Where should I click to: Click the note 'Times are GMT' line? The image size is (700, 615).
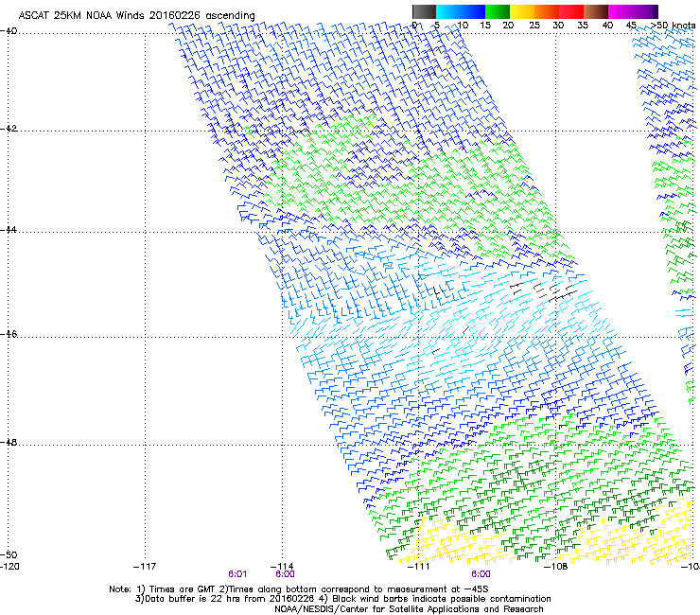[299, 589]
